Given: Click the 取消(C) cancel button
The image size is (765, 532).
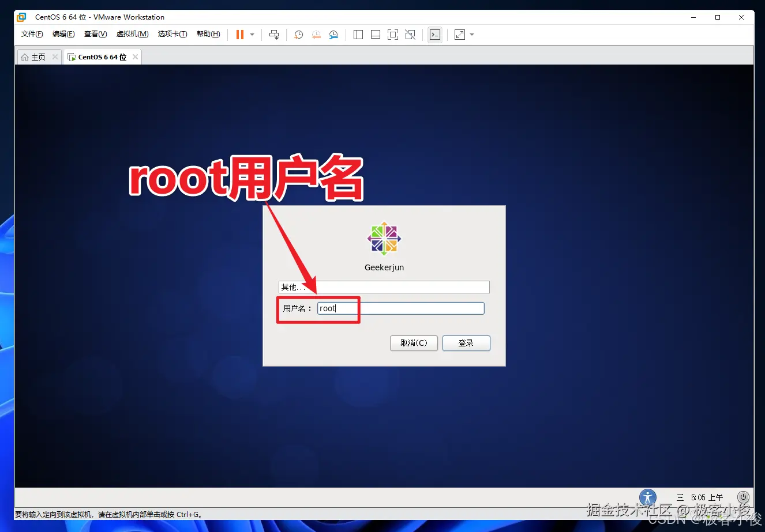Looking at the screenshot, I should coord(414,343).
